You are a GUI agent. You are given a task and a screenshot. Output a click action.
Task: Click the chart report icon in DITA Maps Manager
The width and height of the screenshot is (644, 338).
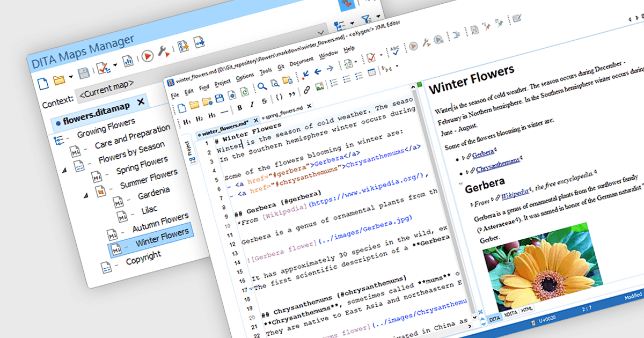[x=128, y=61]
